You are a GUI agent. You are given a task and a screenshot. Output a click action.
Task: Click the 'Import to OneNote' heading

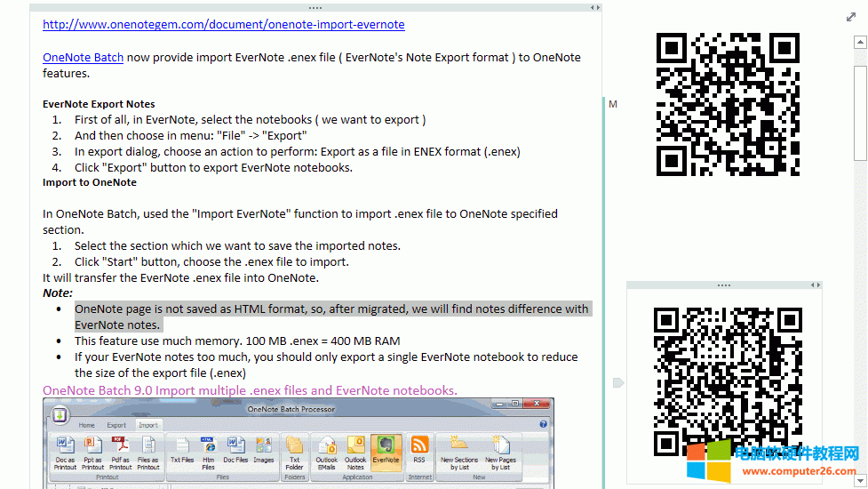[90, 182]
